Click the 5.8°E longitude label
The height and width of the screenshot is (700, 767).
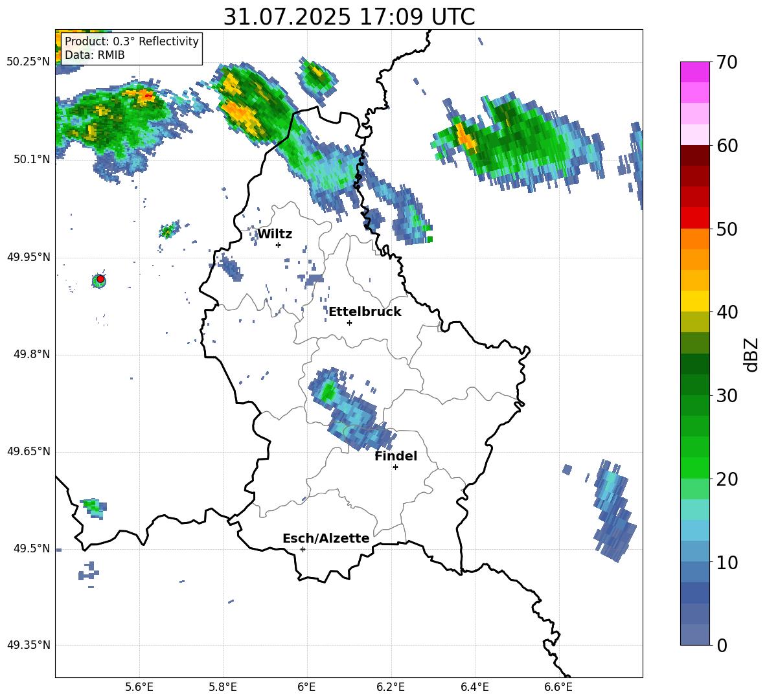223,687
